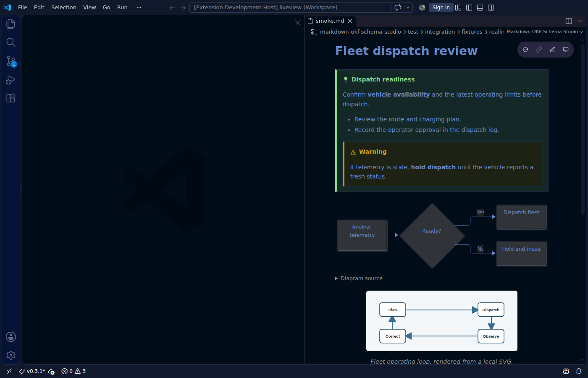Open the Manage gear menu
This screenshot has width=588, height=378.
pyautogui.click(x=11, y=355)
